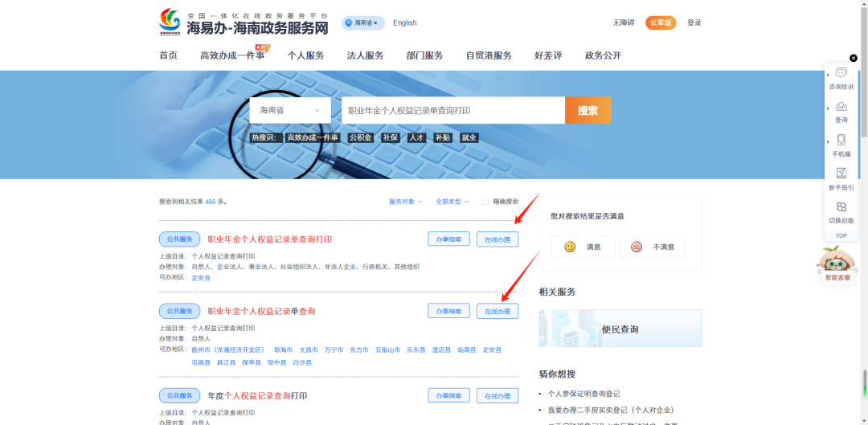Viewport: 868px width, 425px height.
Task: Open result title 职业年金个人权益记录单查询打印
Action: 269,239
